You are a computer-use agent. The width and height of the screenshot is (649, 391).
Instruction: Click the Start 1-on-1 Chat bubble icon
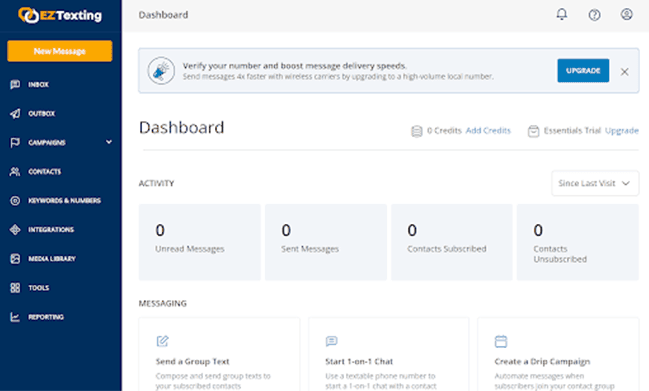(x=332, y=341)
